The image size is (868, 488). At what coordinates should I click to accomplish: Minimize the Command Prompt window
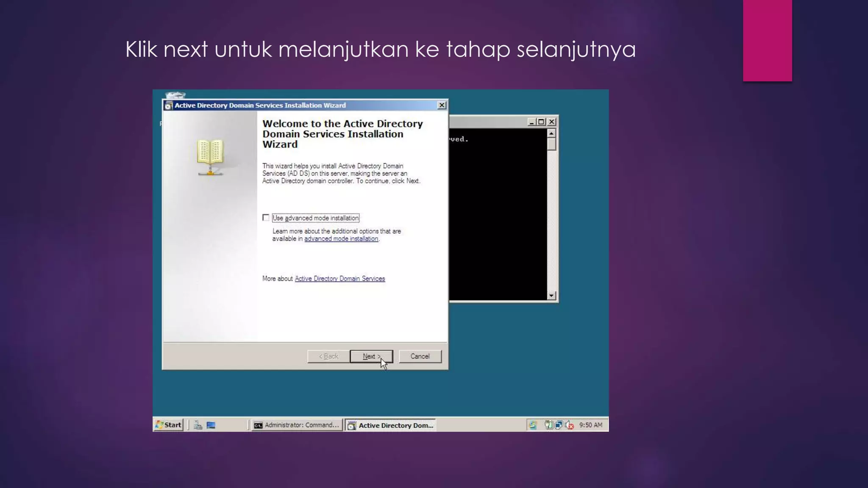(x=531, y=122)
